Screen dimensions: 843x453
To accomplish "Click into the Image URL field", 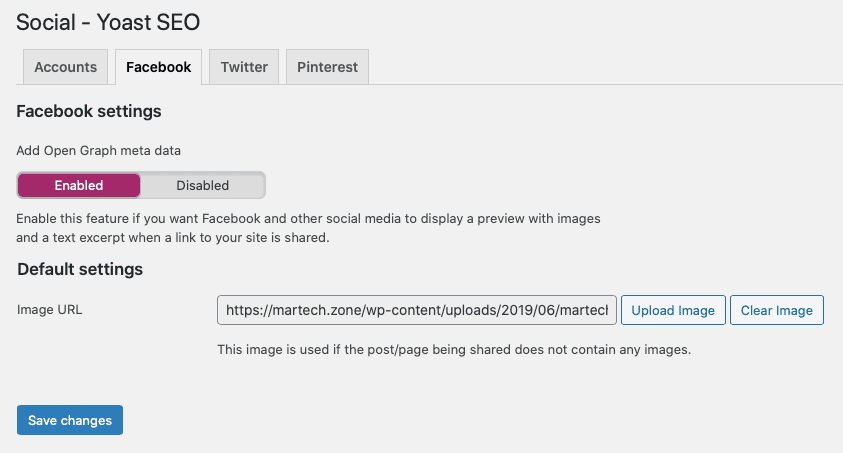I will 417,310.
